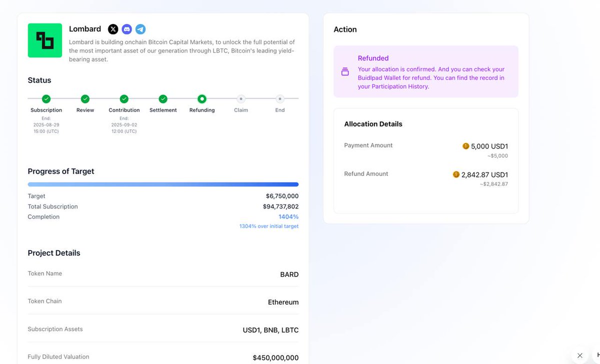
Task: Click the 'Fully Diluted Valuation' label
Action: 58,357
